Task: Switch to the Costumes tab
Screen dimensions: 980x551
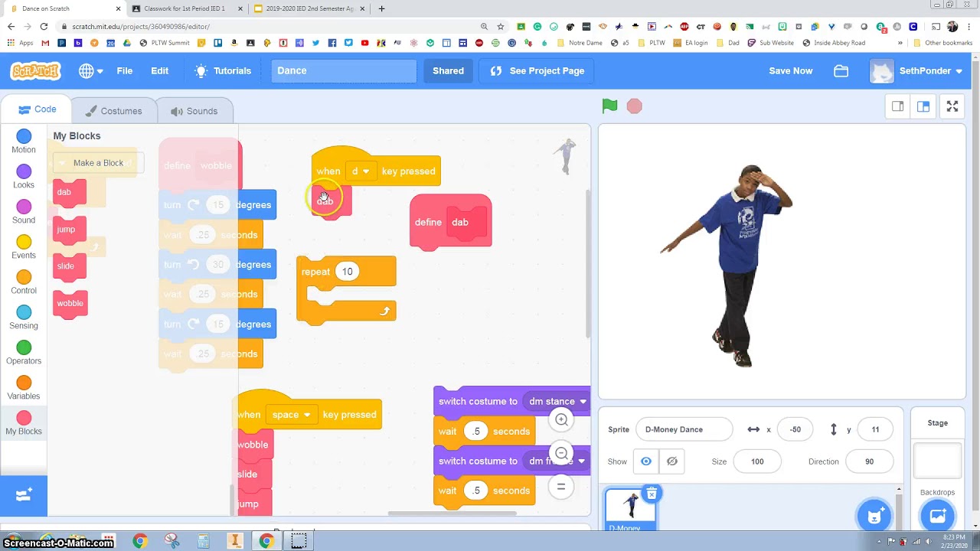Action: [x=113, y=111]
